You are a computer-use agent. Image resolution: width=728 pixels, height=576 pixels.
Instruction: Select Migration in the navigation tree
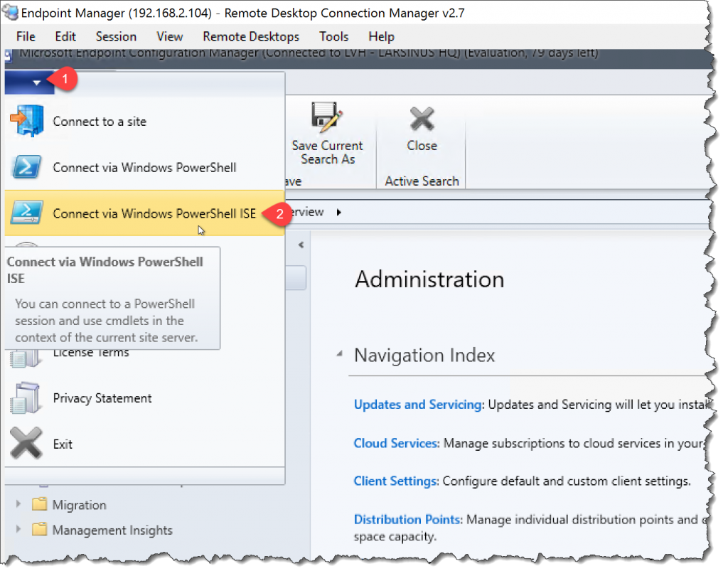tap(80, 505)
